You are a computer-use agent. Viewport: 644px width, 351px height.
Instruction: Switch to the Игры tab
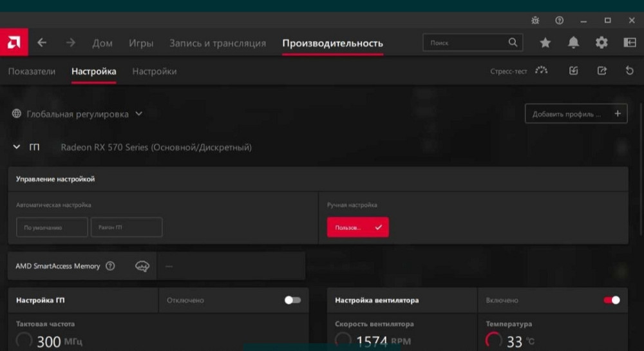tap(140, 43)
